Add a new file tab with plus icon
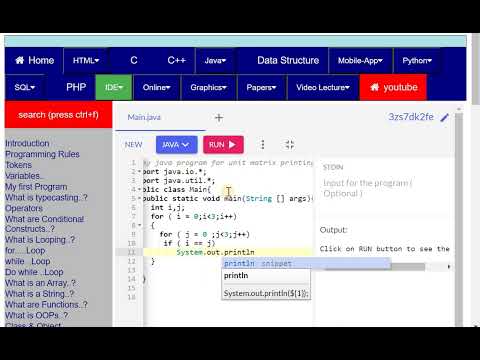The height and width of the screenshot is (360, 480). pos(219,118)
